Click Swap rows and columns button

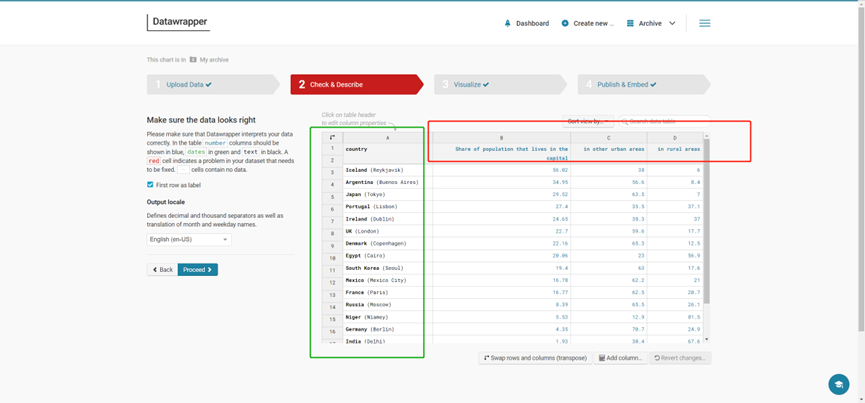click(x=535, y=358)
